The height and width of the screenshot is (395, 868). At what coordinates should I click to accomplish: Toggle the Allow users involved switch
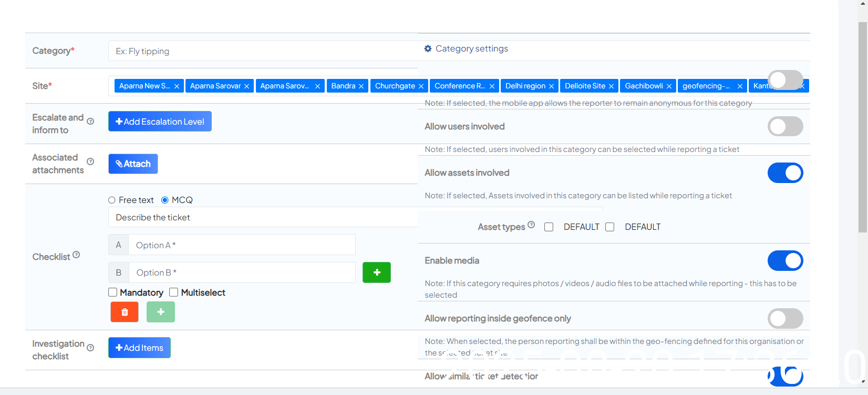(785, 126)
